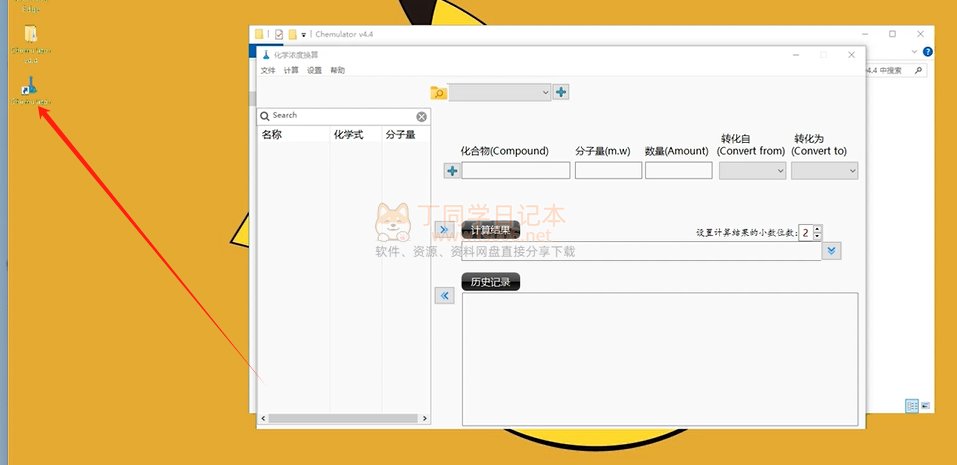Viewport: 957px width, 465px height.
Task: Clear the Search box with the X icon
Action: point(421,116)
